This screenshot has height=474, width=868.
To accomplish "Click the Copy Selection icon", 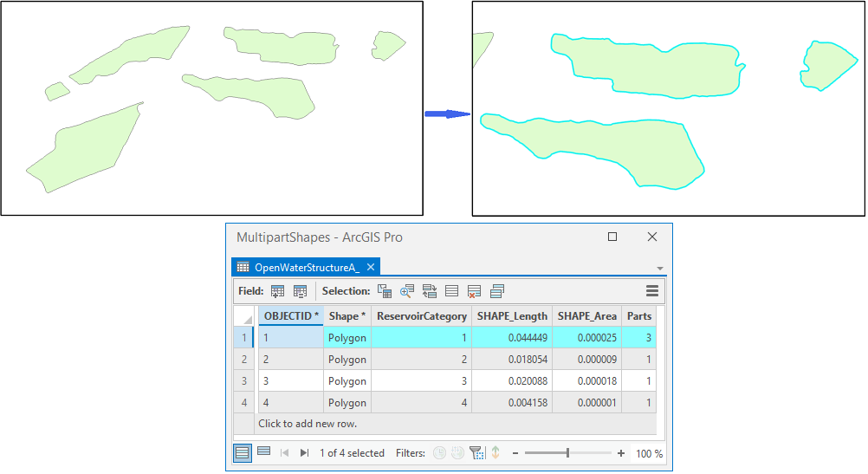I will point(497,291).
